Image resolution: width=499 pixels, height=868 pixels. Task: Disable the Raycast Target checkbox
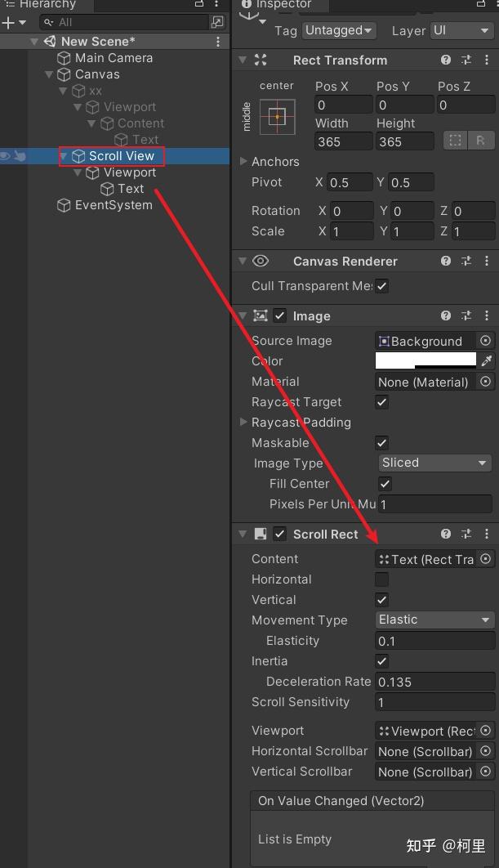(382, 402)
